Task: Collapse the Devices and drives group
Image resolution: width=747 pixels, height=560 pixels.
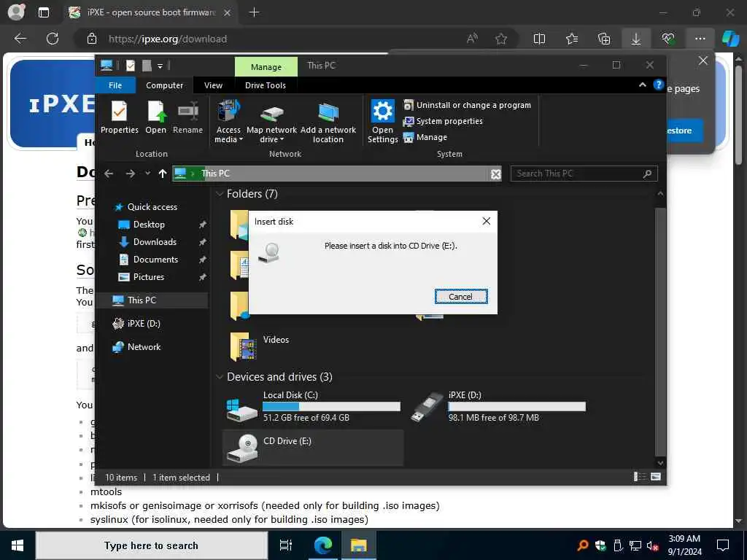Action: coord(220,377)
